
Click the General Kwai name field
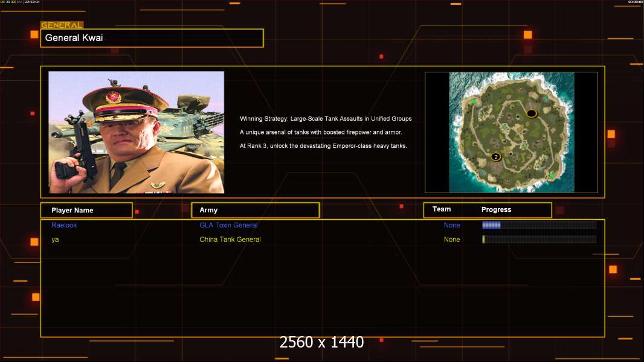pos(152,38)
